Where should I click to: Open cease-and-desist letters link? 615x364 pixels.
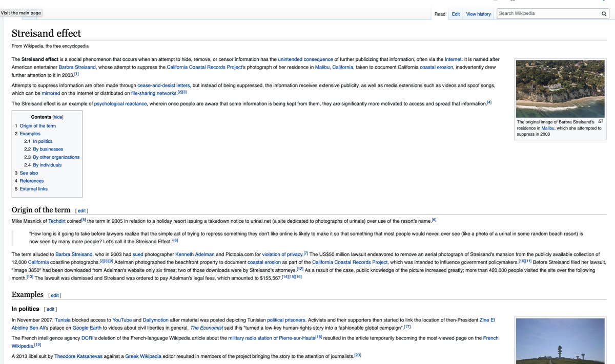[x=163, y=85]
